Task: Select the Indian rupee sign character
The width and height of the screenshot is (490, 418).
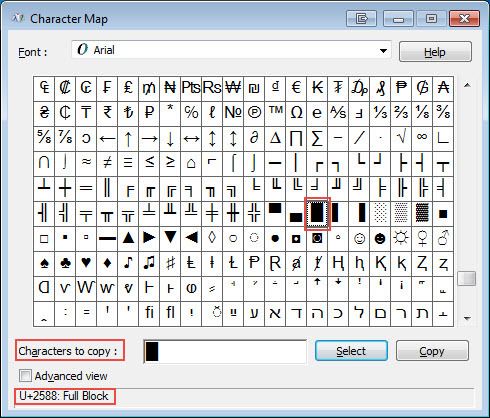Action: pyautogui.click(x=107, y=113)
